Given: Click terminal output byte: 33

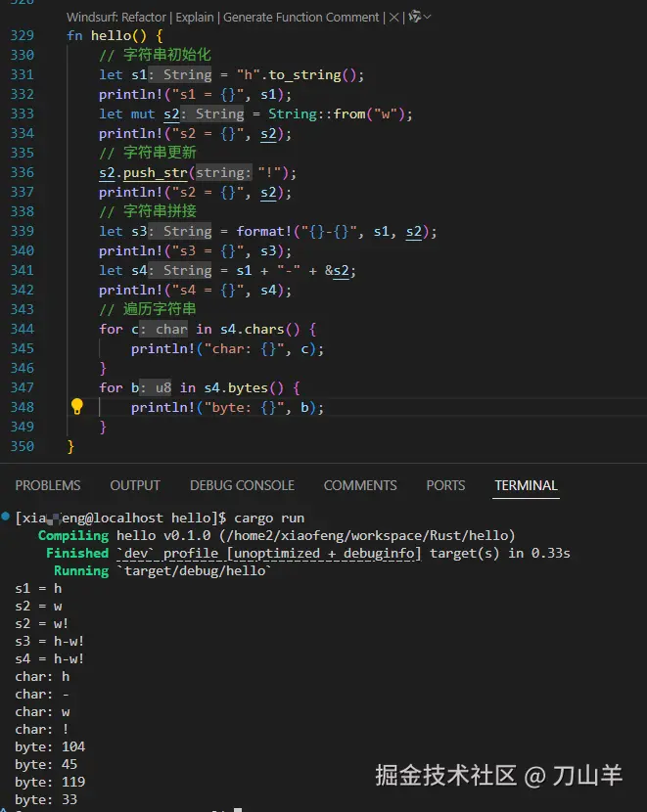Looking at the screenshot, I should click(46, 799).
